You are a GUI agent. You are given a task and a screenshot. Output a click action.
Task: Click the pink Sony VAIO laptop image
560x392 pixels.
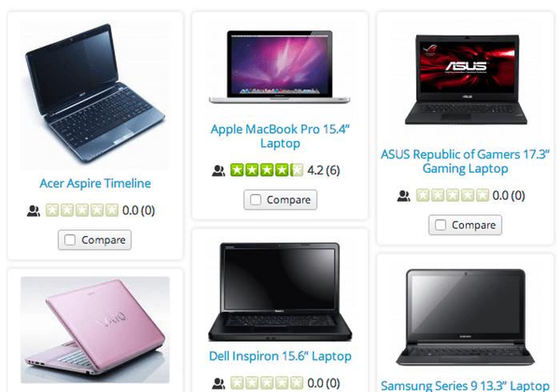pyautogui.click(x=95, y=330)
